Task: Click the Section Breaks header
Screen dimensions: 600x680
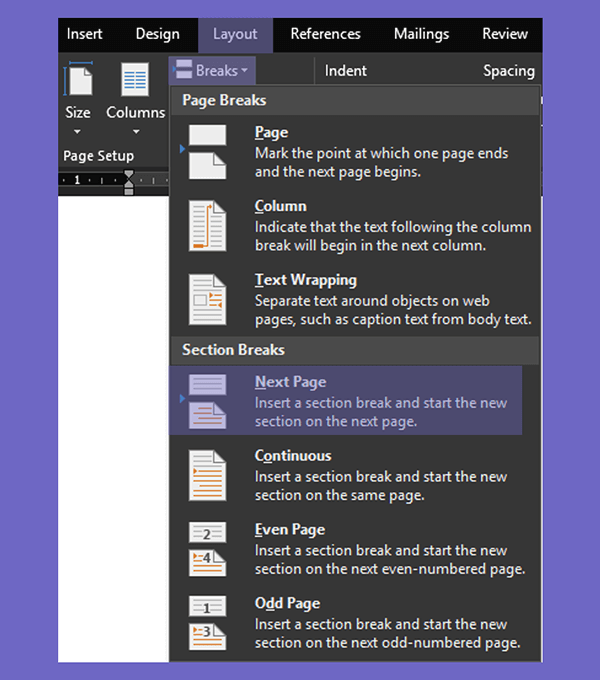Action: 355,350
